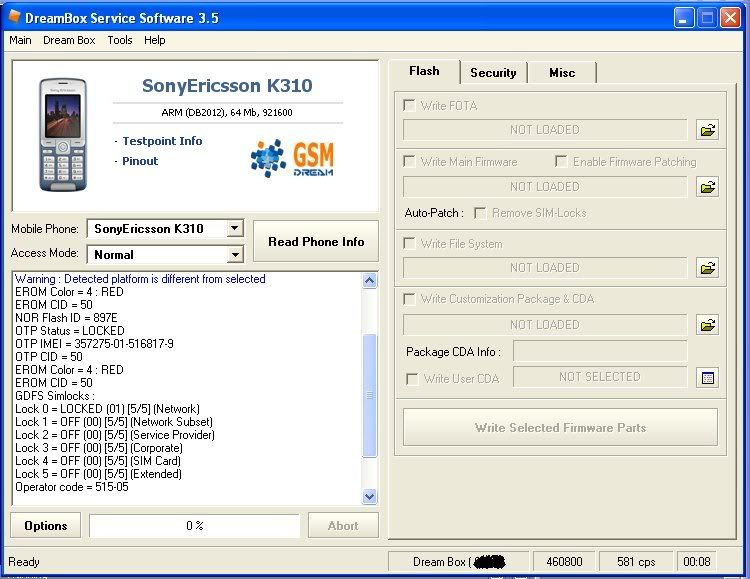Click the 0 % progress bar
Viewport: 750px width, 579px height.
coord(194,525)
